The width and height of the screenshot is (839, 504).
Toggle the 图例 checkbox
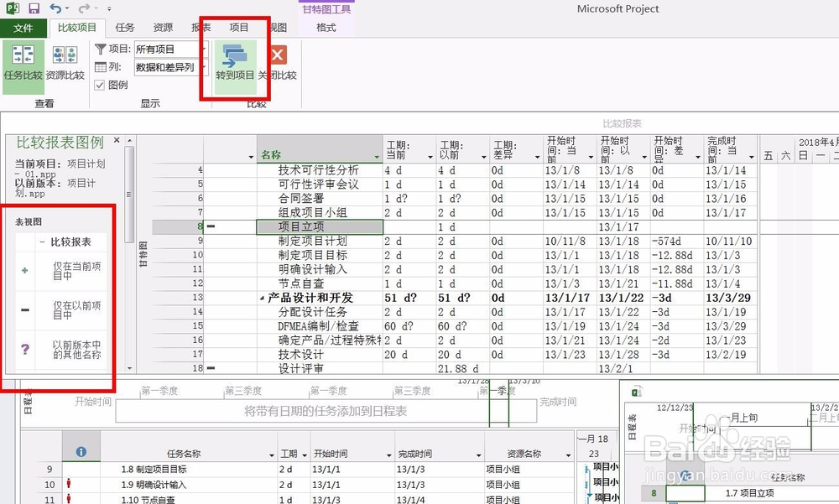tap(100, 85)
